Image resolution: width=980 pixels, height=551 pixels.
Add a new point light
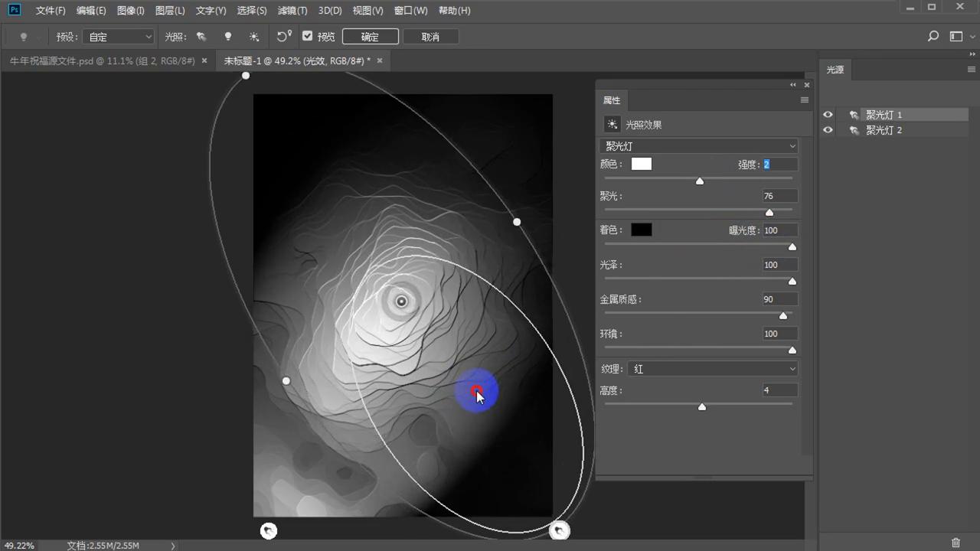pyautogui.click(x=227, y=37)
